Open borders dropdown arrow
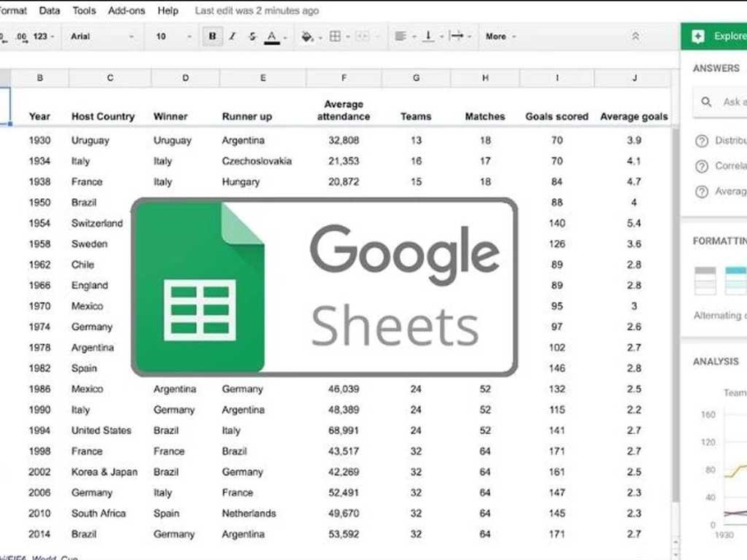This screenshot has height=560, width=747. pos(348,36)
